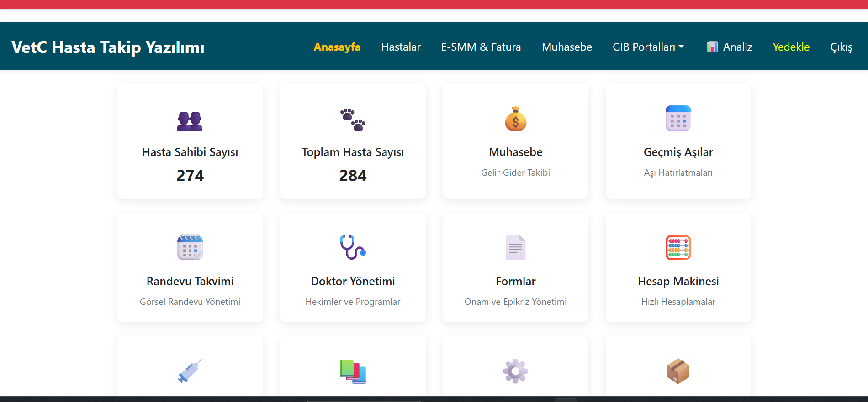Click the two-people Hasta Sahibi icon
Image resolution: width=868 pixels, height=402 pixels.
click(190, 121)
